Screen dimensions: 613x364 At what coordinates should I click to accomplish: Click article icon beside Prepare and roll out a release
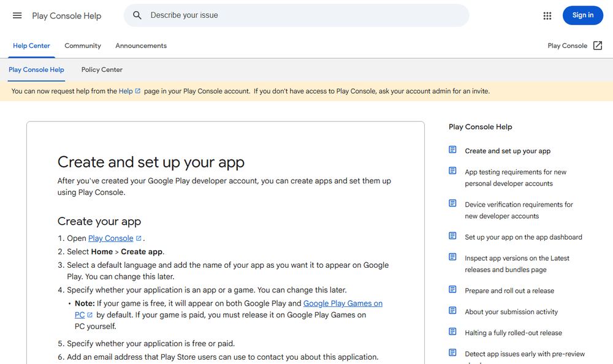[452, 289]
